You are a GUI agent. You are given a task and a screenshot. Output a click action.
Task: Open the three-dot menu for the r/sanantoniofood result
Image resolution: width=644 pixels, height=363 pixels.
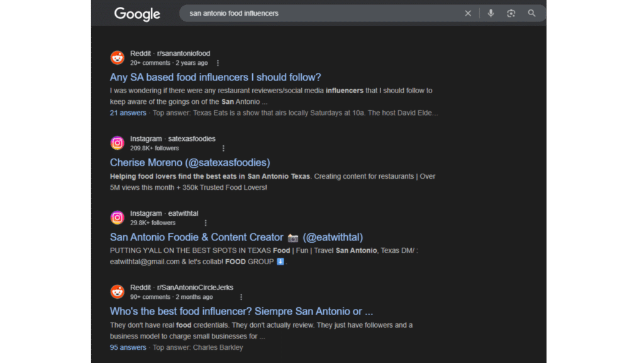[x=218, y=63]
